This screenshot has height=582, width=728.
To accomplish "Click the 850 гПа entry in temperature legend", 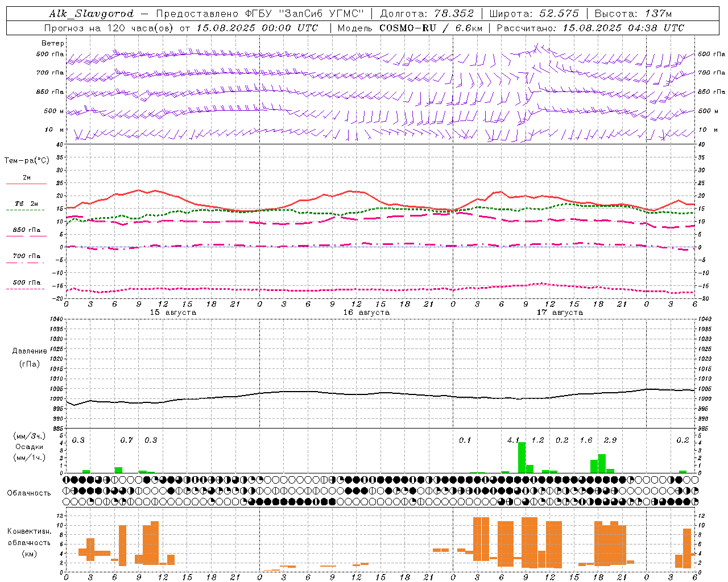I will coord(26,230).
